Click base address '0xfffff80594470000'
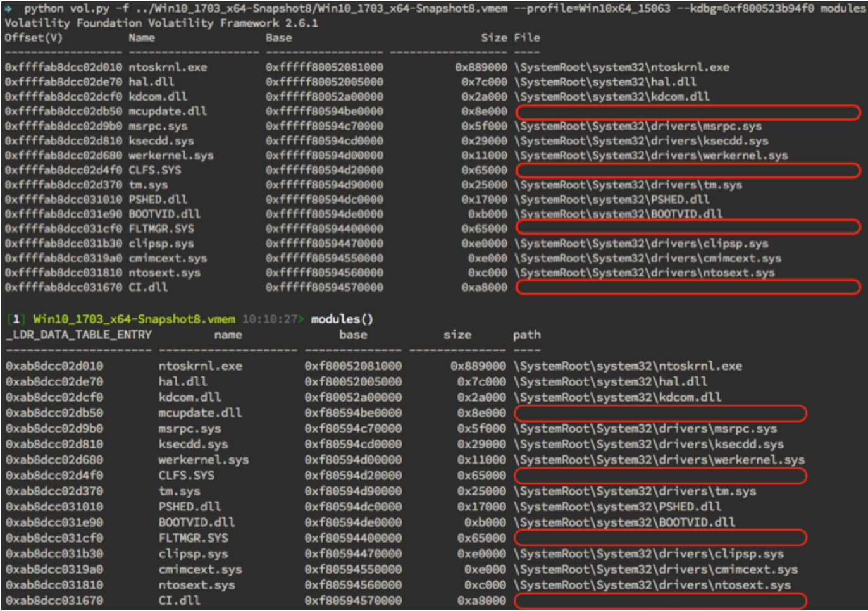 click(325, 244)
